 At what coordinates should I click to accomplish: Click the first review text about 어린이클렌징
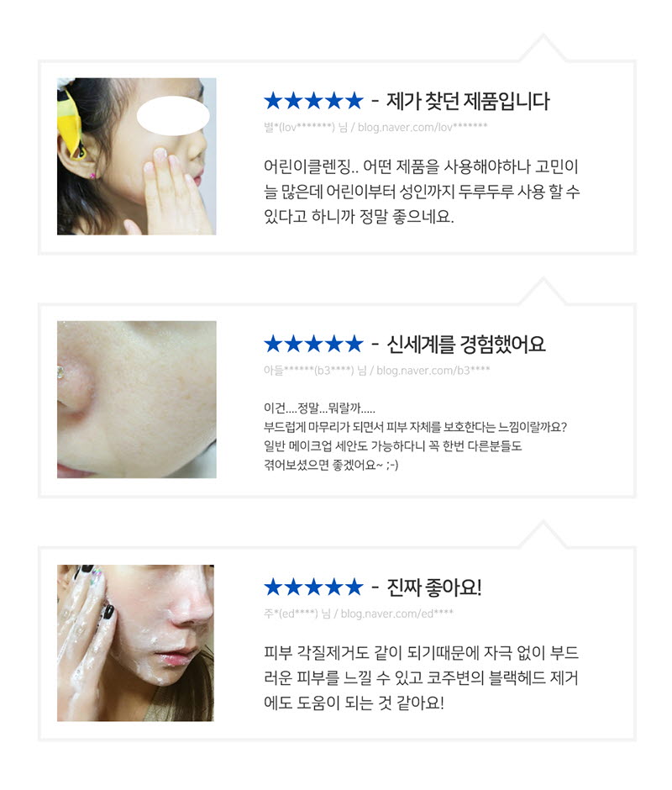pos(422,191)
